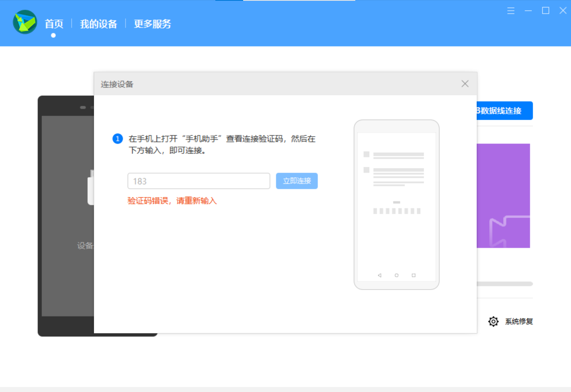Open the hamburger menu icon in title bar
The width and height of the screenshot is (571, 392).
[511, 11]
